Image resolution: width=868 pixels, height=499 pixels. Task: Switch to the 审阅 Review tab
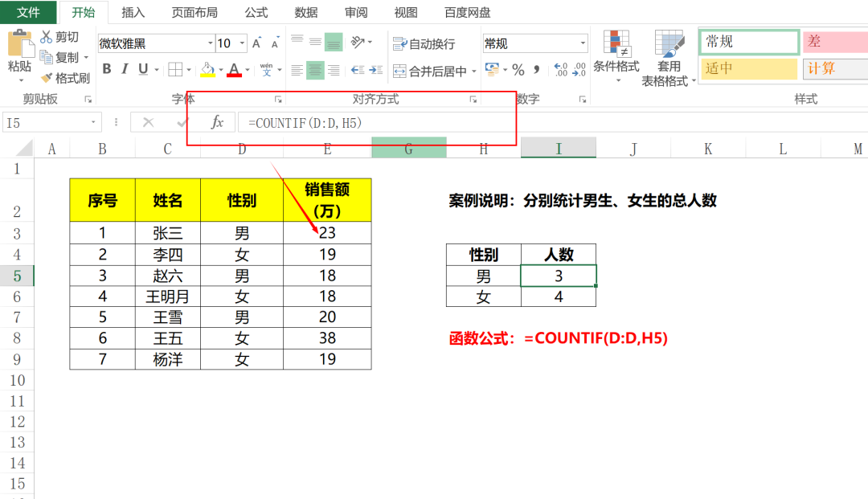click(356, 12)
